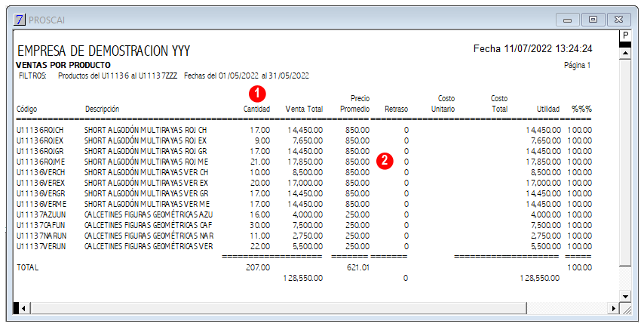Click average price total 621.01

click(x=358, y=267)
